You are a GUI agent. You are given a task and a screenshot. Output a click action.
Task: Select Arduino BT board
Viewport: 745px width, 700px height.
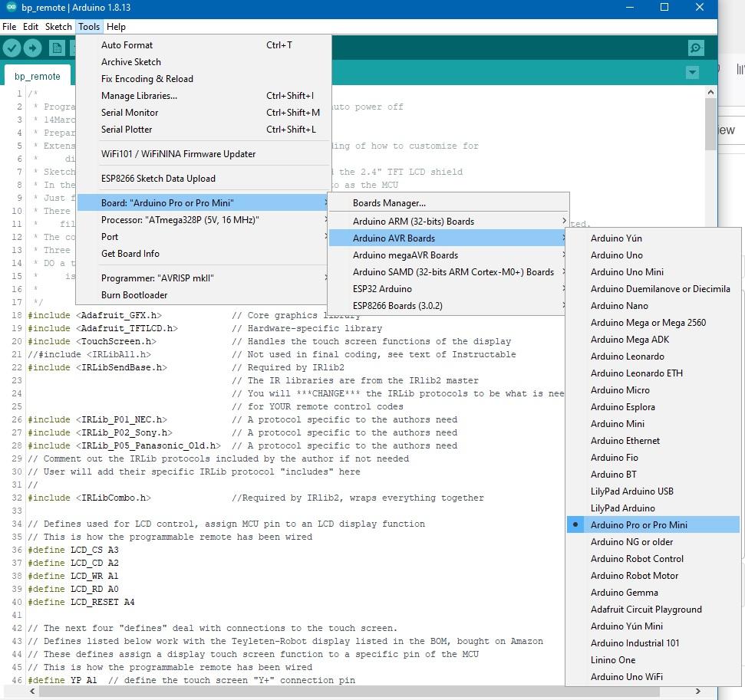pos(653,474)
